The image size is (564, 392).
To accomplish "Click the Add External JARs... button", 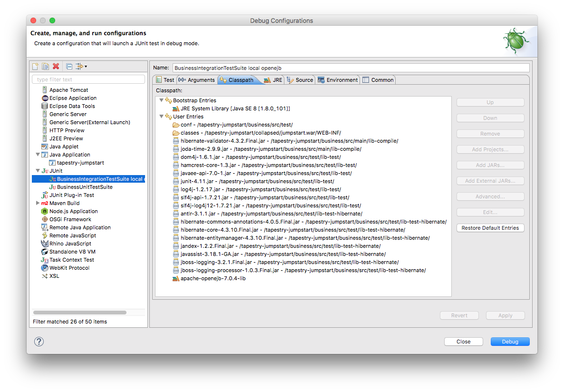I will click(x=490, y=181).
